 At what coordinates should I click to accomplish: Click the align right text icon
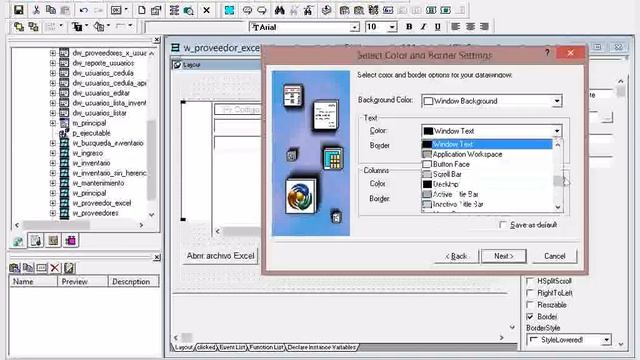click(484, 27)
